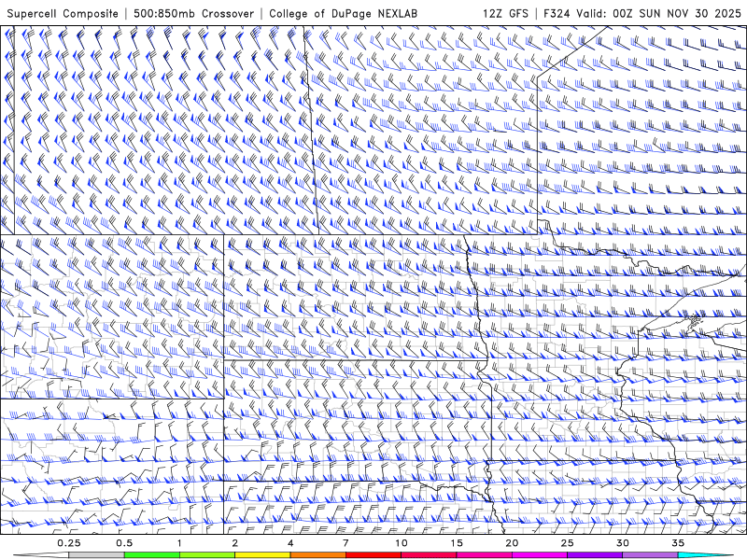Select the "10" legend value
The height and width of the screenshot is (560, 747).
[402, 543]
